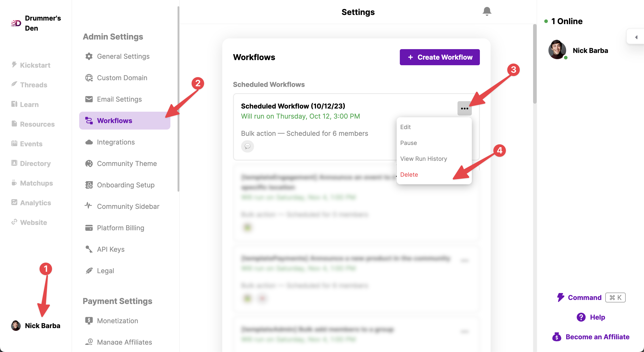Click the General Settings gear icon
Screen dimensions: 644x352
pos(89,57)
